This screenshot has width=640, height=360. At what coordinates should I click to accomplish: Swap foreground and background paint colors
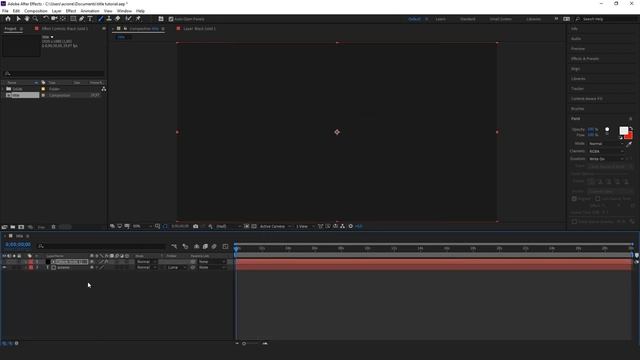[x=631, y=129]
